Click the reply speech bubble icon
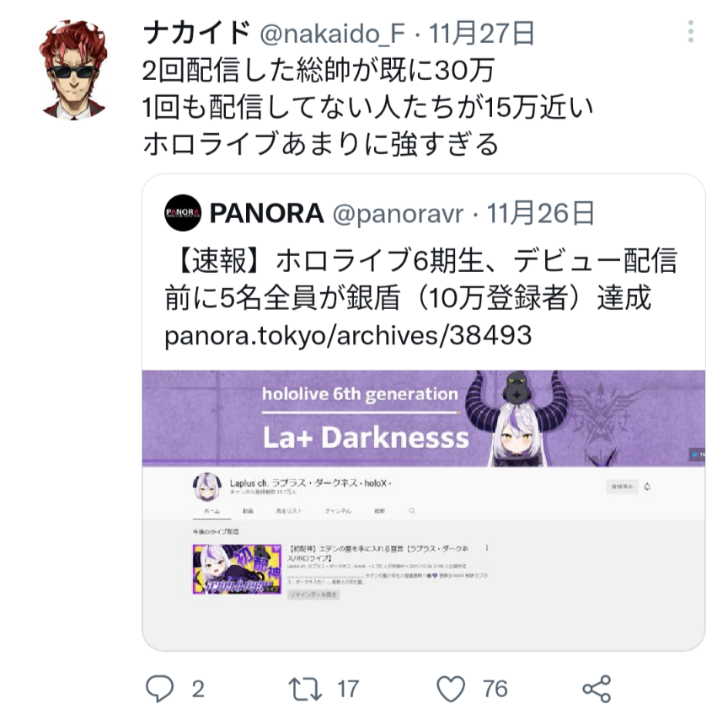Image resolution: width=728 pixels, height=720 pixels. pos(160,688)
